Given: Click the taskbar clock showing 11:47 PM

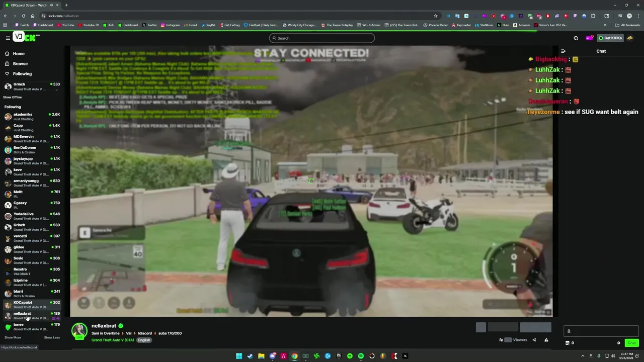Looking at the screenshot, I should (626, 356).
